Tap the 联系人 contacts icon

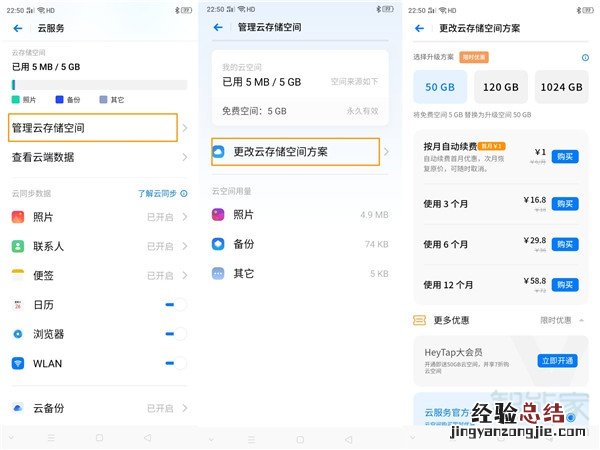pos(18,246)
